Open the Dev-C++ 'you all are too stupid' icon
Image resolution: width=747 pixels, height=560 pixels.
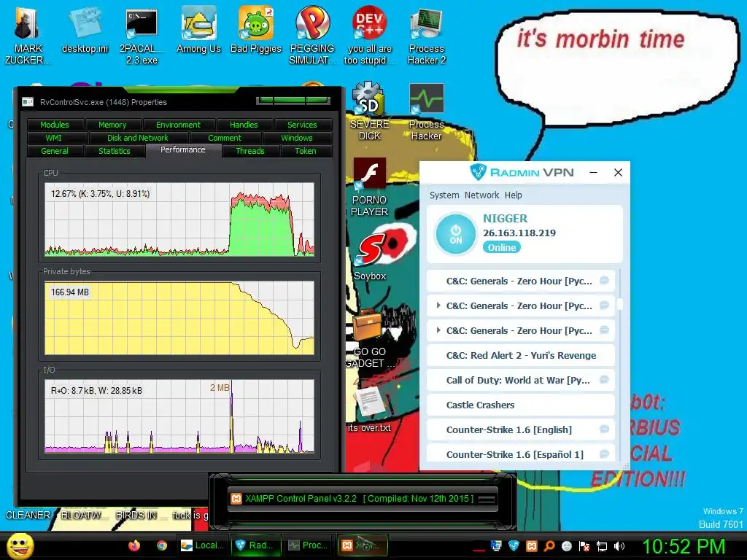[x=369, y=36]
